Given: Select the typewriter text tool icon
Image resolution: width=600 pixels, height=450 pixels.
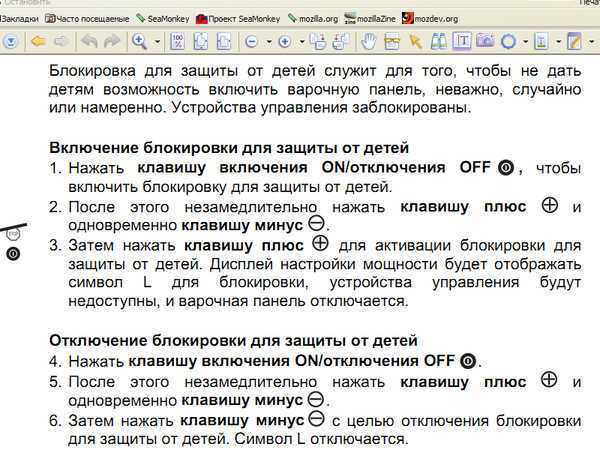Looking at the screenshot, I should (x=541, y=41).
